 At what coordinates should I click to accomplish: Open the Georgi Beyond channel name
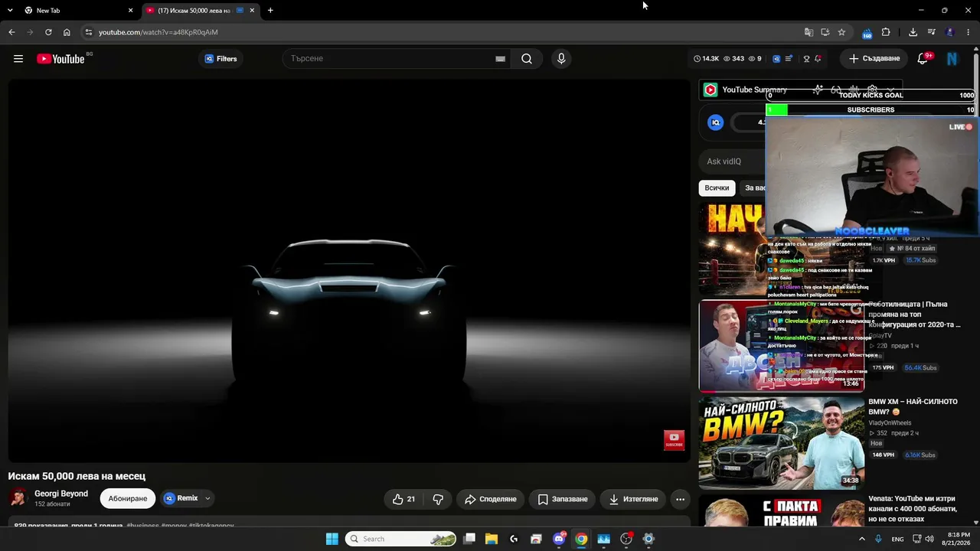click(x=61, y=494)
